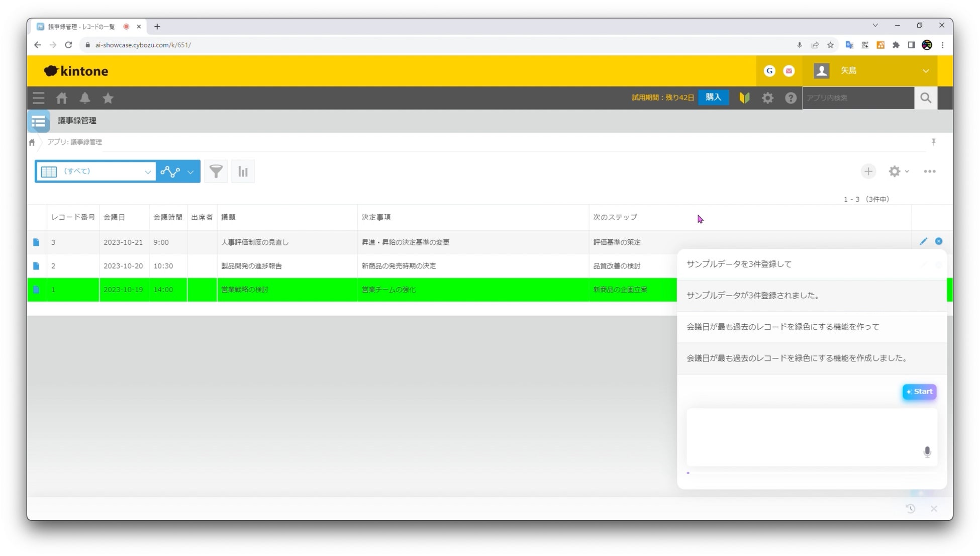Open the filter funnel icon

click(x=216, y=171)
